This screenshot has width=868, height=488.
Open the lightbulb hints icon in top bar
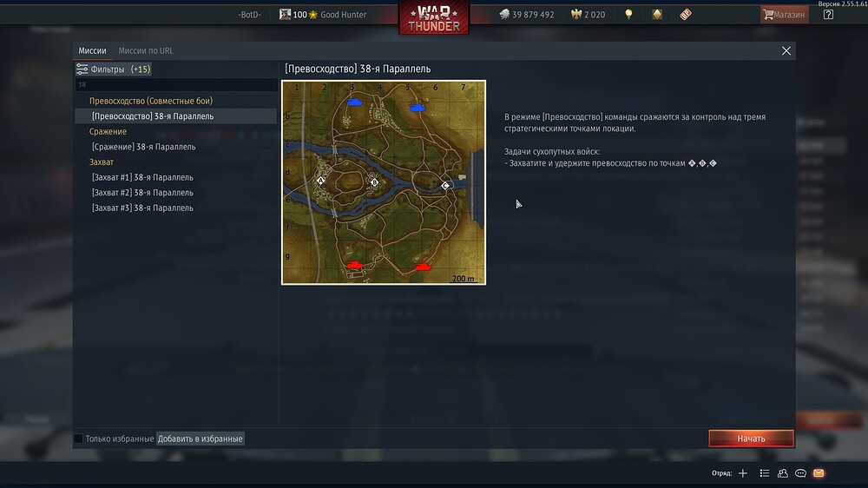628,15
